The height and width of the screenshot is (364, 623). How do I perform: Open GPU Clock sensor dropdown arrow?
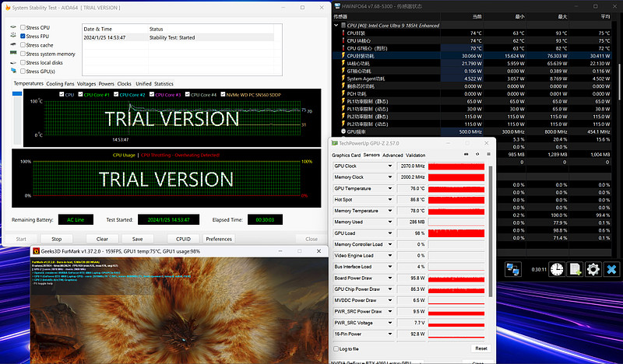[x=390, y=166]
